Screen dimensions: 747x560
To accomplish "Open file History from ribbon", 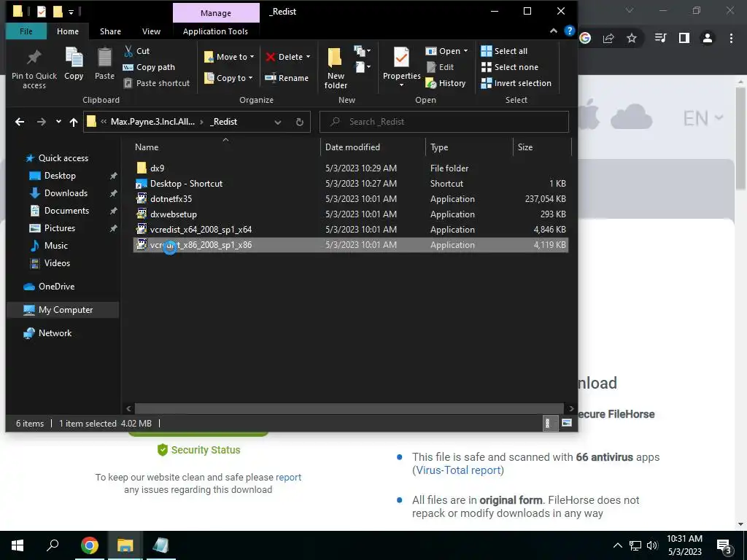I will click(x=446, y=83).
